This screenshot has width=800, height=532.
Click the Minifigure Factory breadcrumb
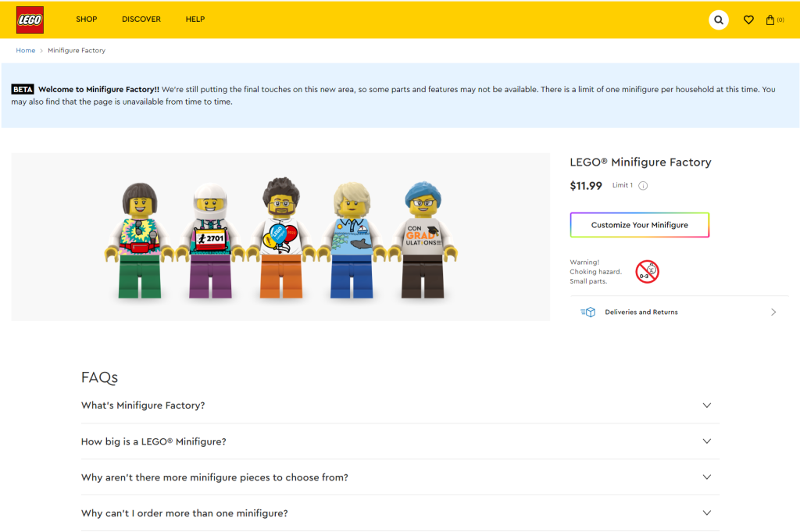pyautogui.click(x=77, y=51)
